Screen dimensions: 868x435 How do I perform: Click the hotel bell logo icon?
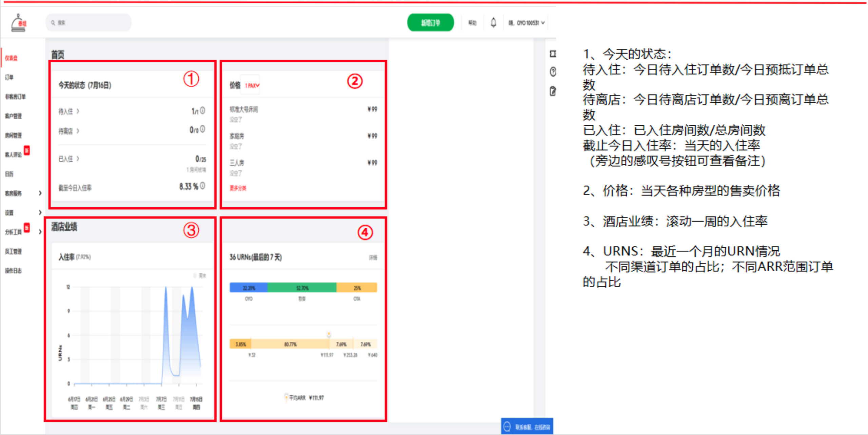click(18, 23)
